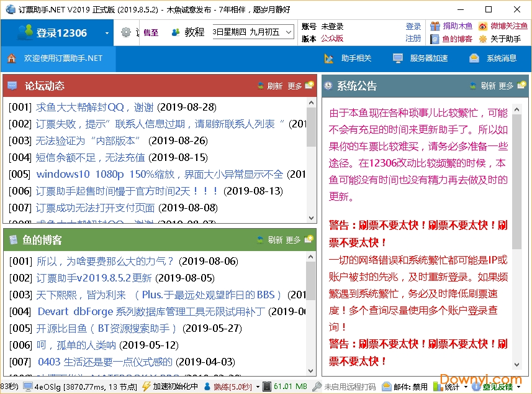Click the 意见反馈 info icon
The image size is (532, 394).
click(x=476, y=384)
